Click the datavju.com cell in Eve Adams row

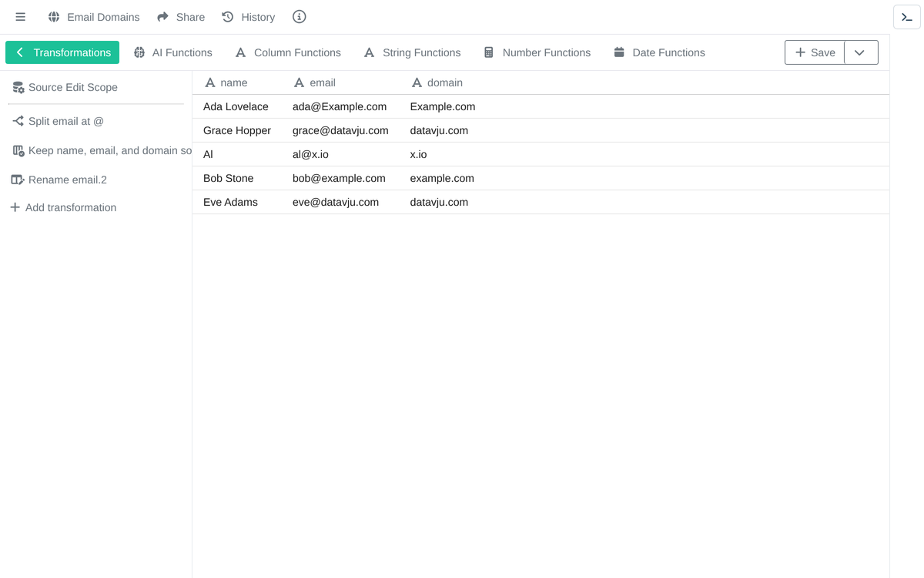tap(439, 202)
